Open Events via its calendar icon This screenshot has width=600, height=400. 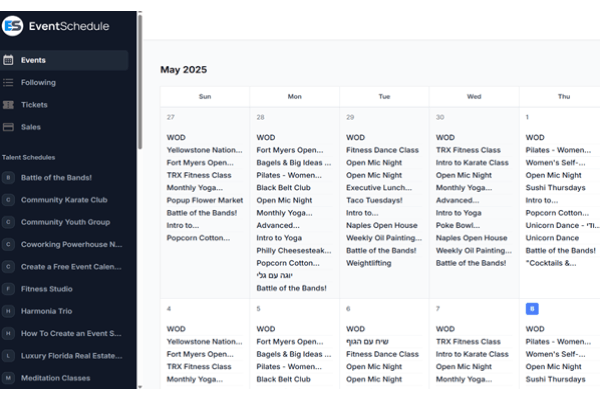coord(9,60)
